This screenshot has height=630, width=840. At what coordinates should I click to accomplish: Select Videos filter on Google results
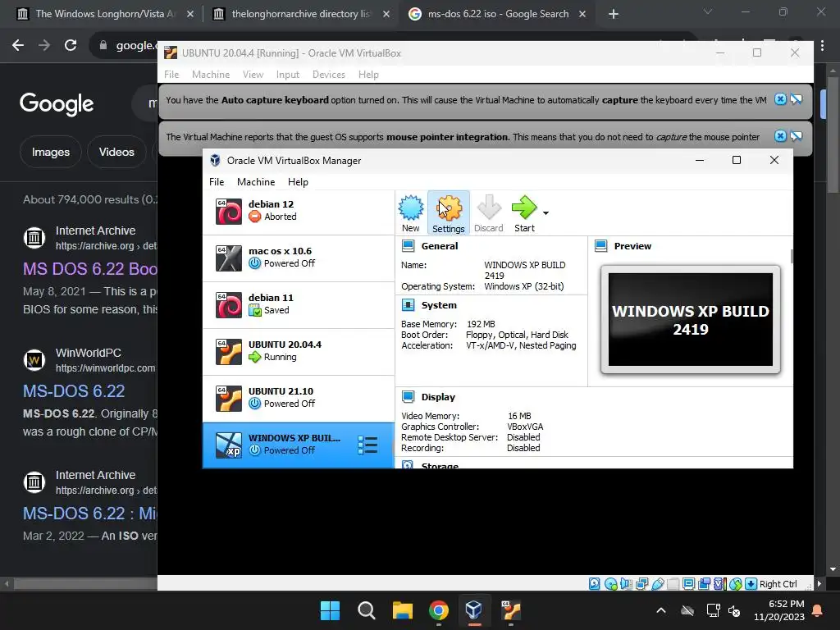[x=116, y=152]
